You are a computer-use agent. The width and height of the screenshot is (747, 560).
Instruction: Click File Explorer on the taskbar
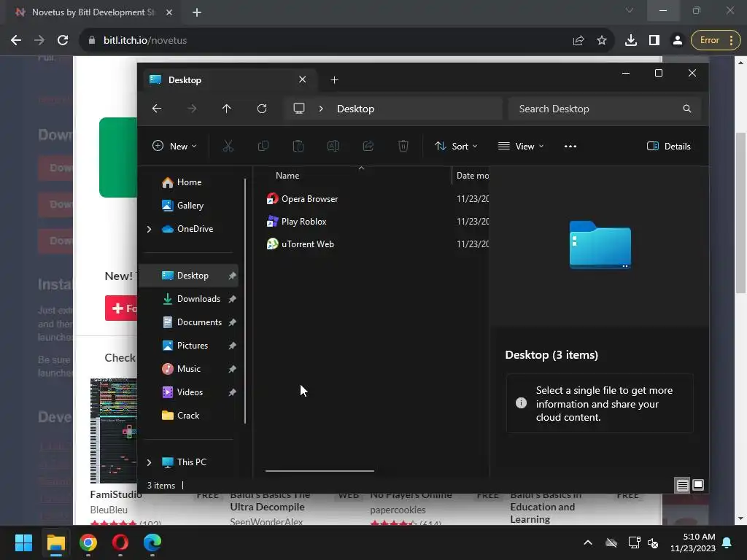point(55,542)
